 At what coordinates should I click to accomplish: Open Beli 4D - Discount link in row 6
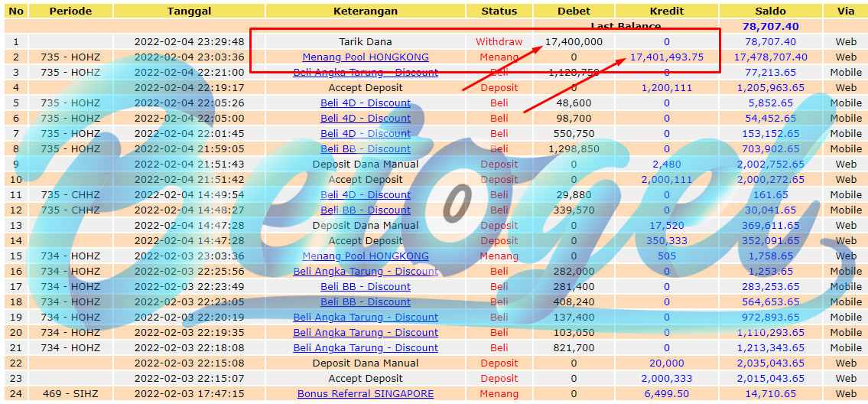point(366,118)
